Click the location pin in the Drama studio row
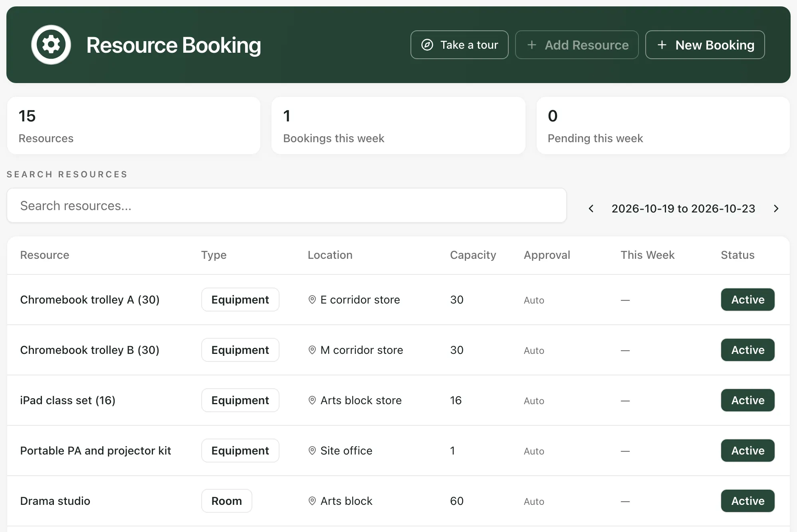Image resolution: width=797 pixels, height=532 pixels. pos(312,501)
